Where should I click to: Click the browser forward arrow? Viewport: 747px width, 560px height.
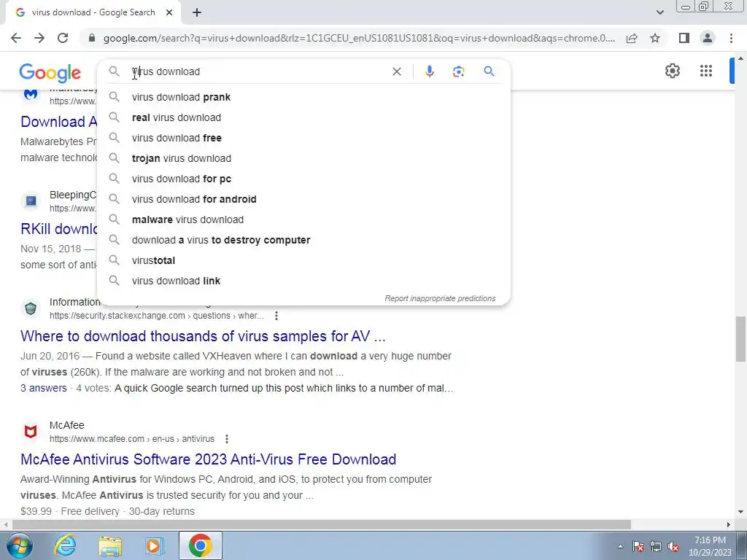point(39,38)
